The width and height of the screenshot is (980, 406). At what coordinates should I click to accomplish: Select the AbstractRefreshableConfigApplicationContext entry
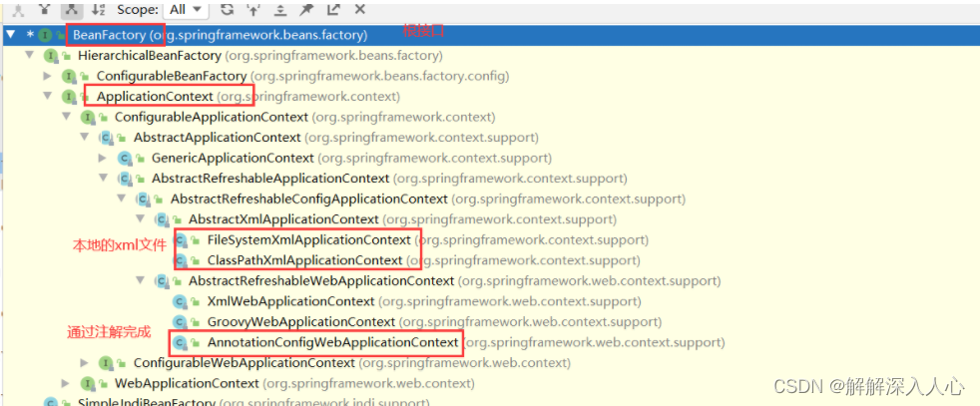[x=428, y=200]
